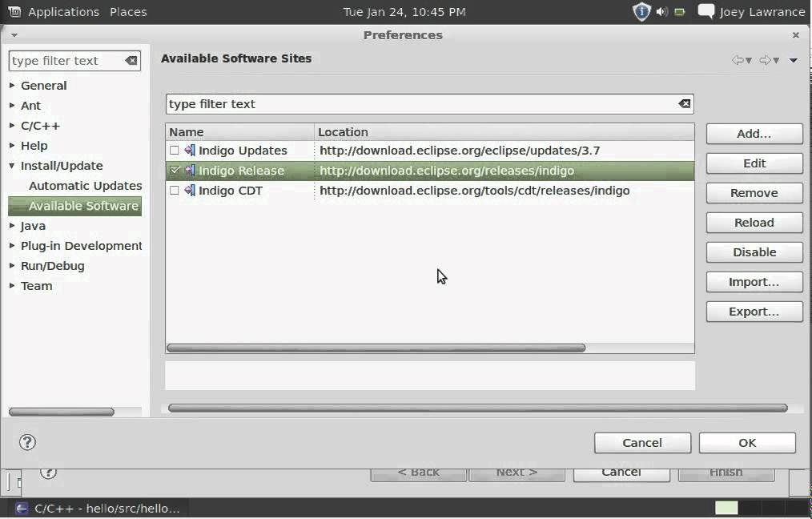Clear the software sites filter field
The image size is (812, 519).
[x=685, y=103]
